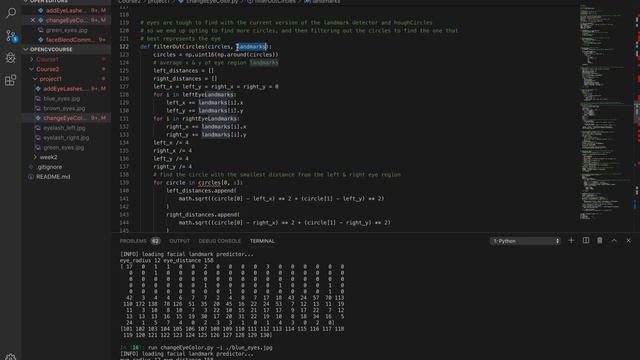The width and height of the screenshot is (640, 360).
Task: Click 'left_distances = []' code line
Action: (184, 71)
